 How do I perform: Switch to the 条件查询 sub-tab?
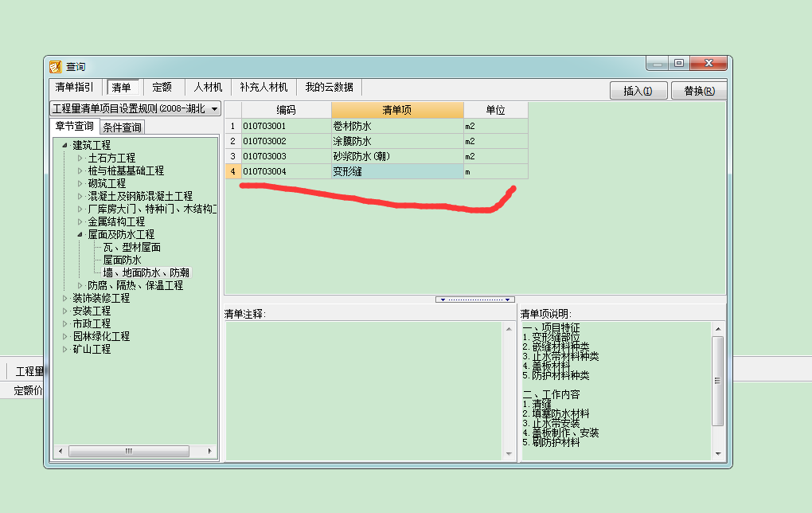point(123,127)
